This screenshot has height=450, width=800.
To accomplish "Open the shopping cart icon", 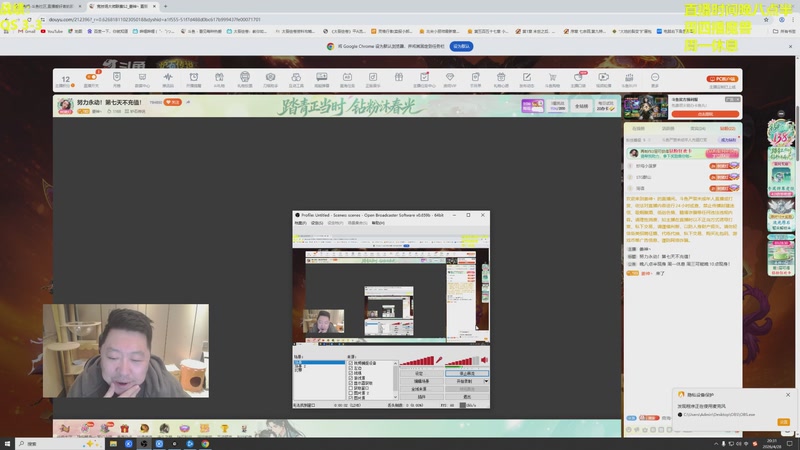I will 552,77.
